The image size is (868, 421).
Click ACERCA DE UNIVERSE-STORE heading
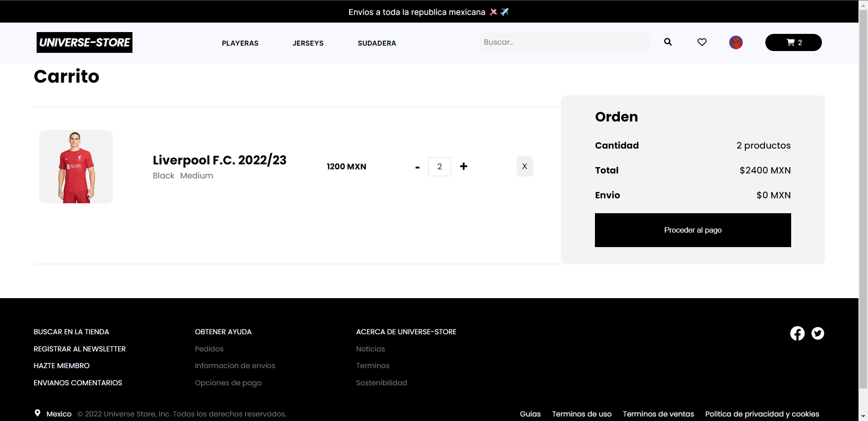coord(406,332)
